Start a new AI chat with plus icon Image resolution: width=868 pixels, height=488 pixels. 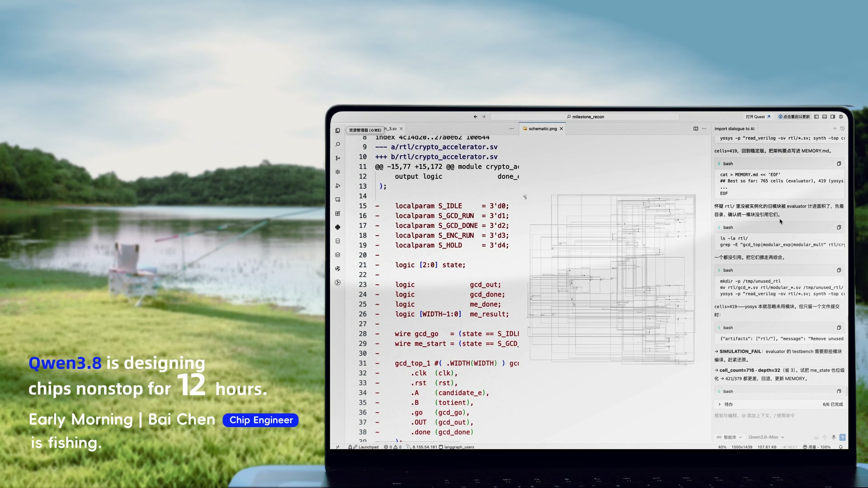pos(835,129)
